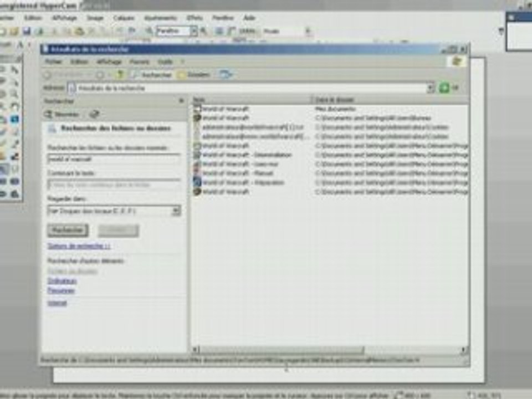Expand the address bar dropdown arrow
The height and width of the screenshot is (399, 532).
click(x=431, y=88)
